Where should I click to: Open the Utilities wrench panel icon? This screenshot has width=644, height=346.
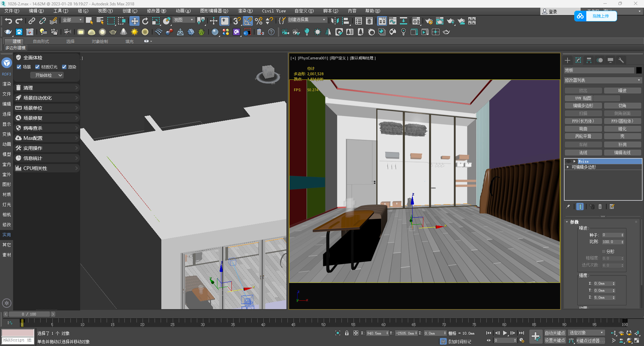point(621,60)
